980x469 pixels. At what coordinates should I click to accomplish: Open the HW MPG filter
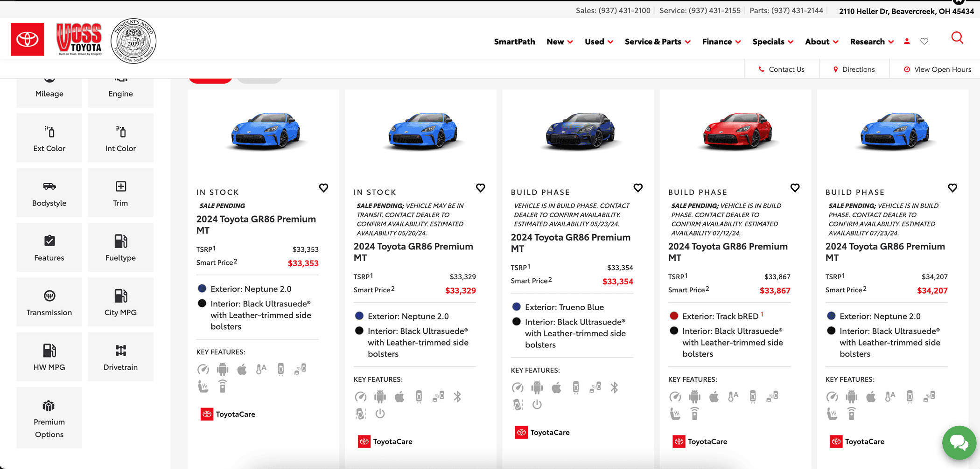tap(49, 357)
